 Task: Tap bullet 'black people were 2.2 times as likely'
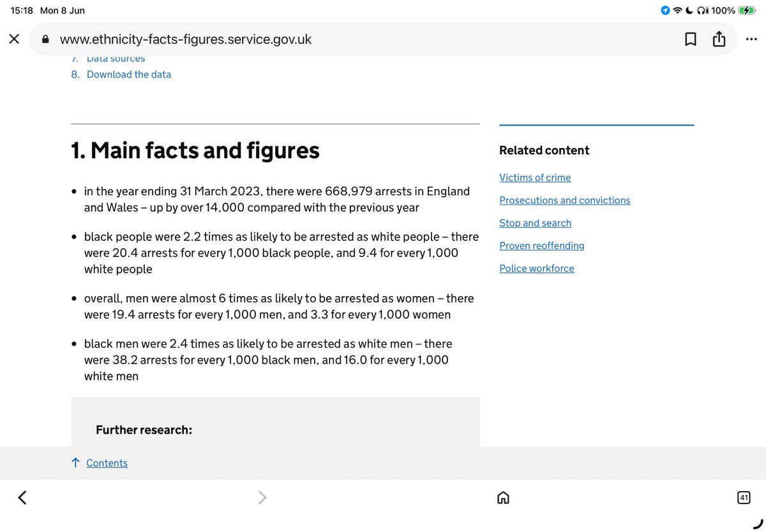pos(281,253)
